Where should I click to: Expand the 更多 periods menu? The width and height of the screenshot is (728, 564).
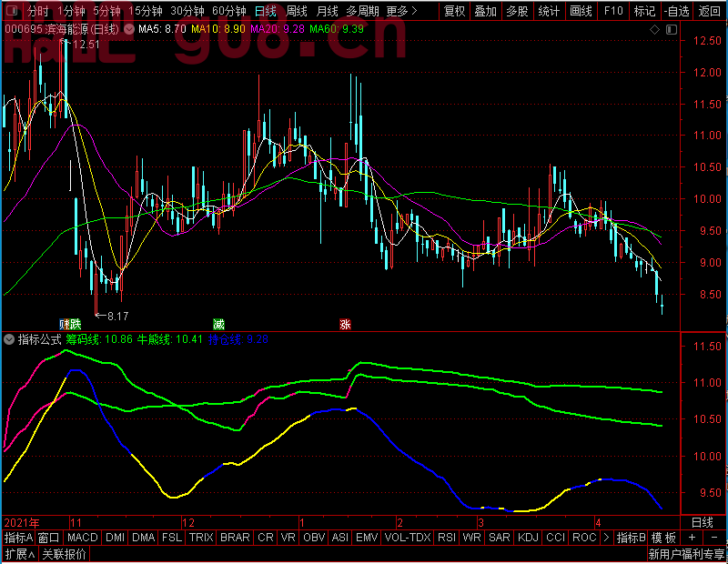(x=401, y=11)
